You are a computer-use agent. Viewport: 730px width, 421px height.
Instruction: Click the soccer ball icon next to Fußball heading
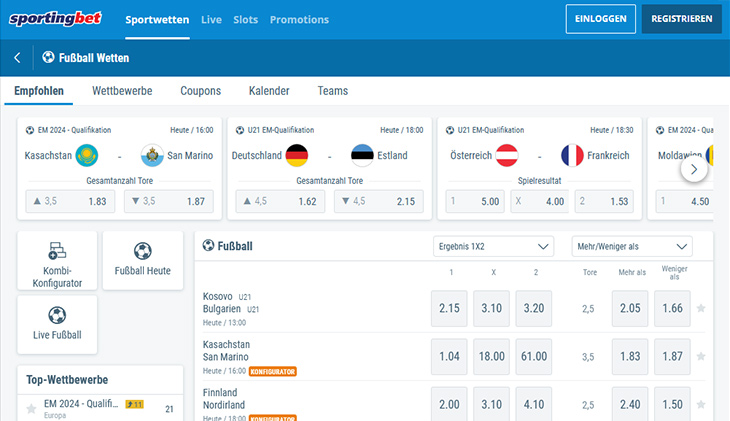208,245
